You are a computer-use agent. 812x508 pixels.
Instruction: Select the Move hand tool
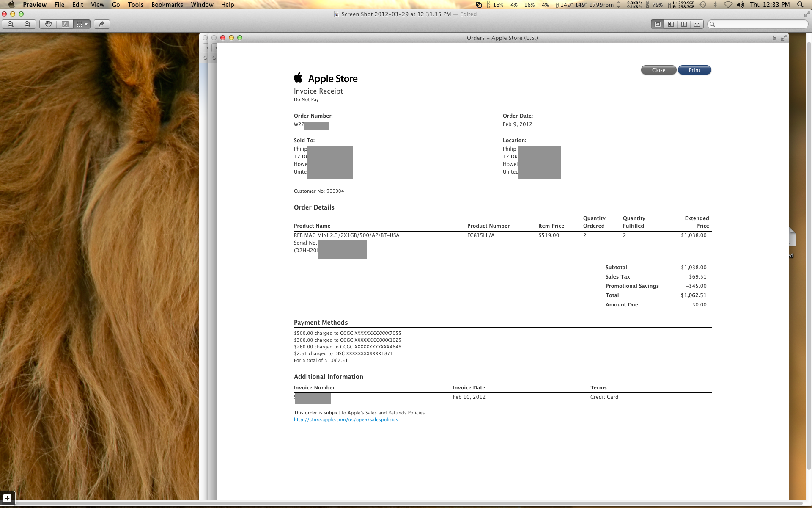(x=48, y=24)
